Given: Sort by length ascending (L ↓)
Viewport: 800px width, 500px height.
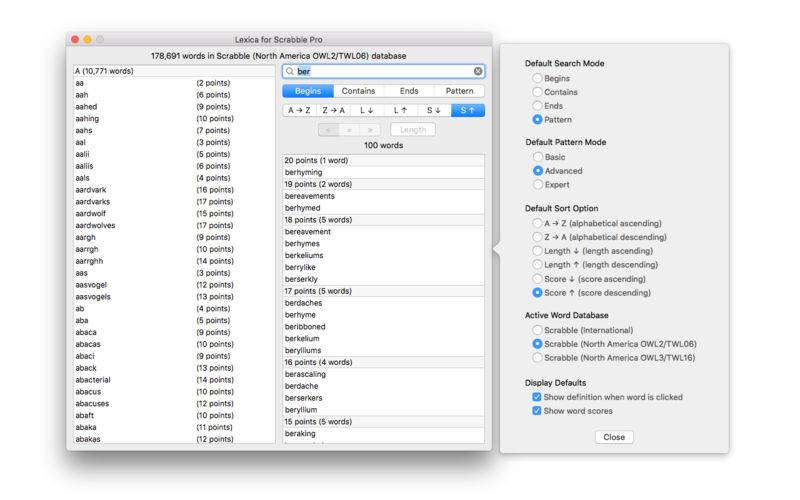Looking at the screenshot, I should tap(366, 110).
